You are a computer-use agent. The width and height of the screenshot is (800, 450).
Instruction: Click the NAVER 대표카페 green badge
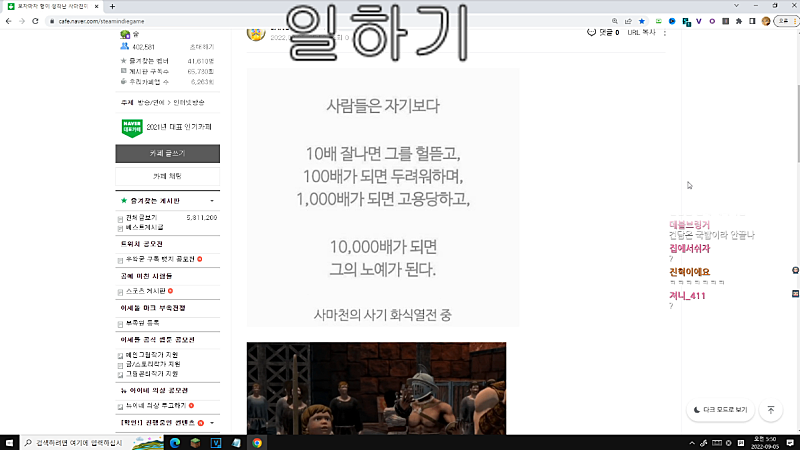(132, 128)
